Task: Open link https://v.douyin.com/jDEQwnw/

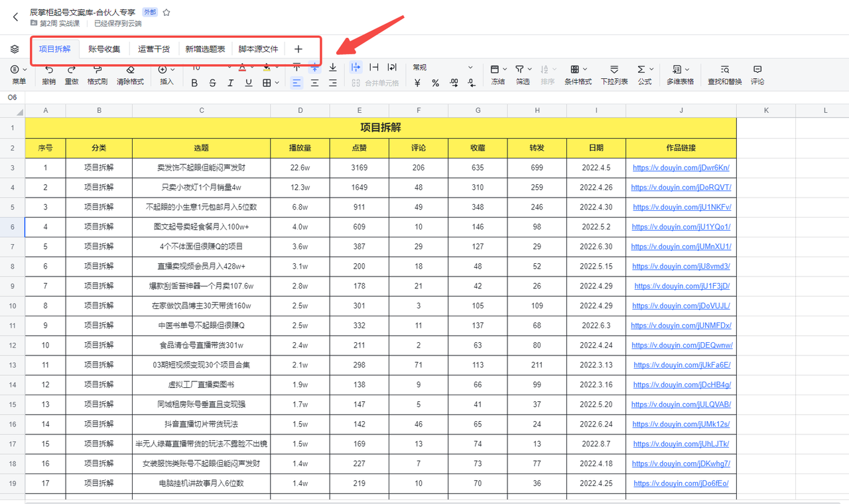Action: 681,346
